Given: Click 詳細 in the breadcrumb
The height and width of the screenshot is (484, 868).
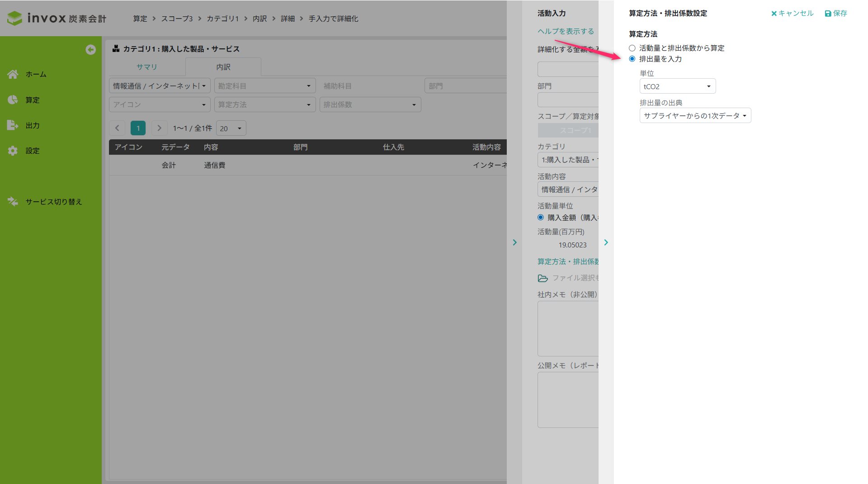Looking at the screenshot, I should (x=288, y=19).
